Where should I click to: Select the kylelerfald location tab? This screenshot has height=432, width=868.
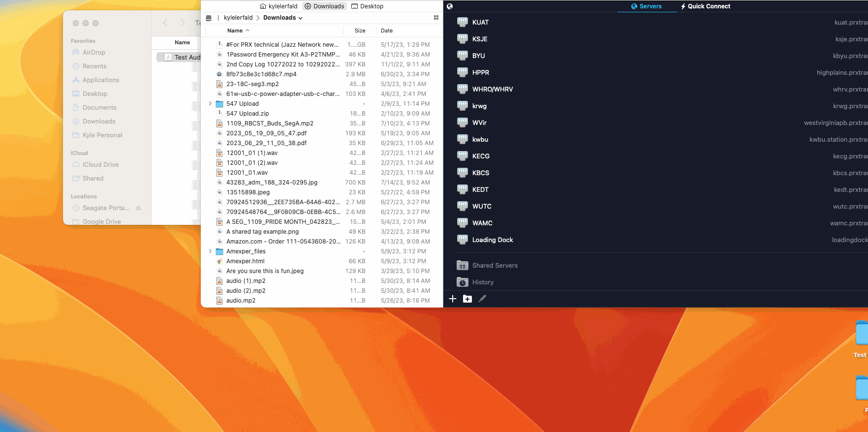click(x=279, y=6)
